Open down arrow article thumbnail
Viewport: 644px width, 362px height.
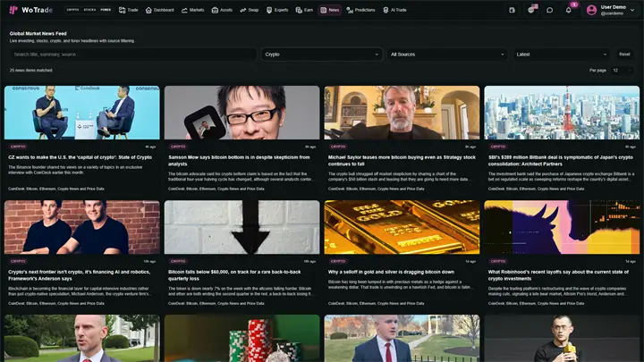241,227
